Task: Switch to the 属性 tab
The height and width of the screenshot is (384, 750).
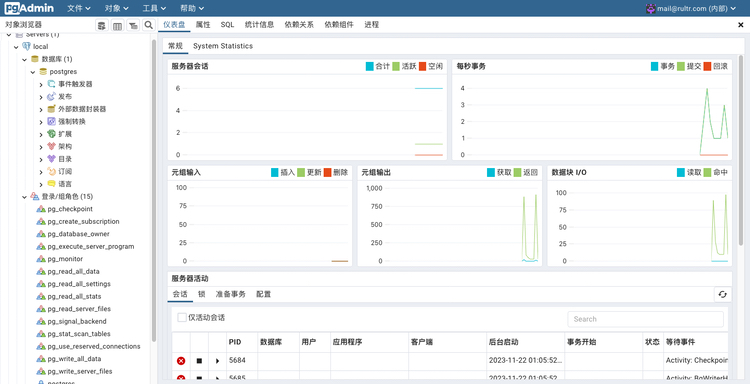Action: 203,25
